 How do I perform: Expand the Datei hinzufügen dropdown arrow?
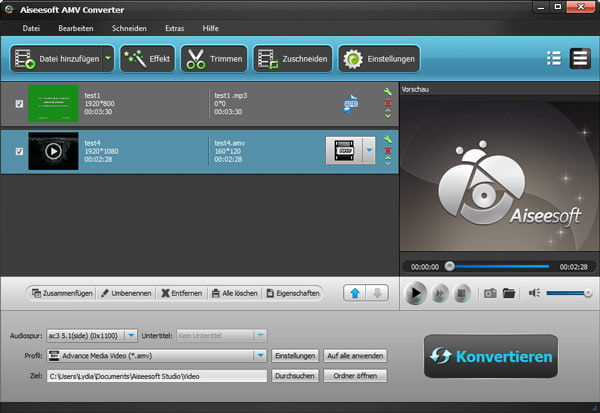(107, 59)
